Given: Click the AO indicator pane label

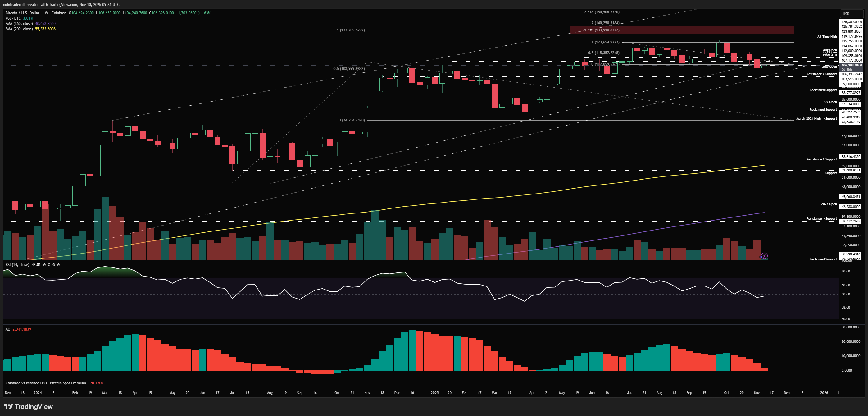Looking at the screenshot, I should click(x=8, y=329).
